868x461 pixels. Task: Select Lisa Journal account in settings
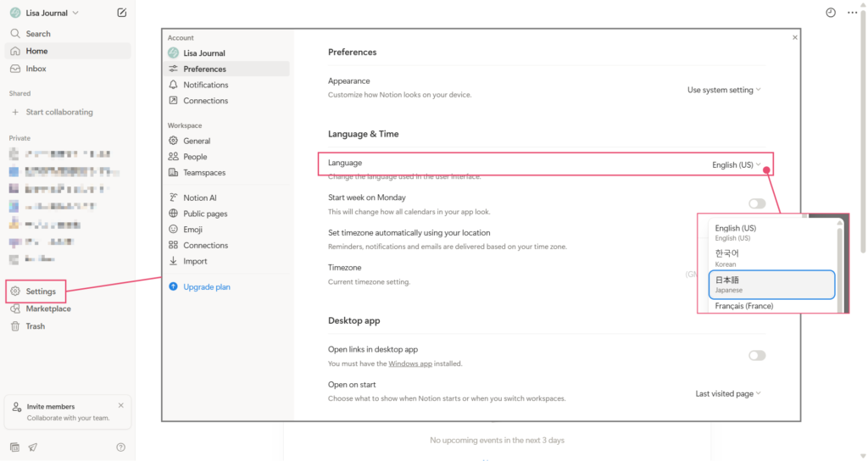click(x=227, y=53)
